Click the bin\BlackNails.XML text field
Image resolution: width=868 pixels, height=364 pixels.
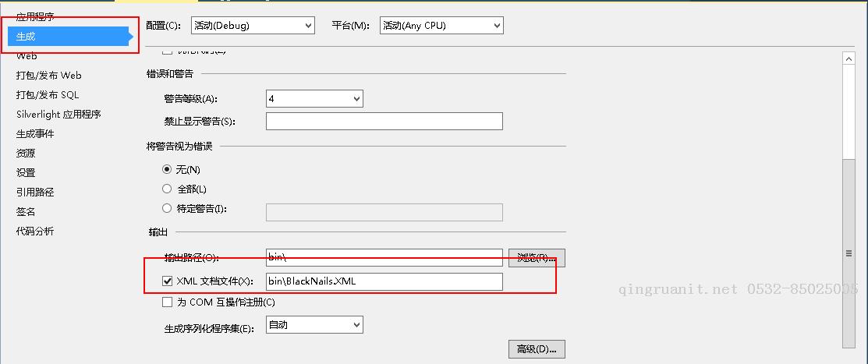384,281
